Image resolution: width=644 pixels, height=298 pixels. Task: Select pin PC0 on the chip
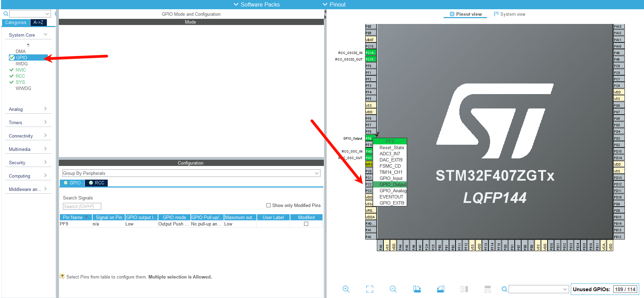point(369,171)
